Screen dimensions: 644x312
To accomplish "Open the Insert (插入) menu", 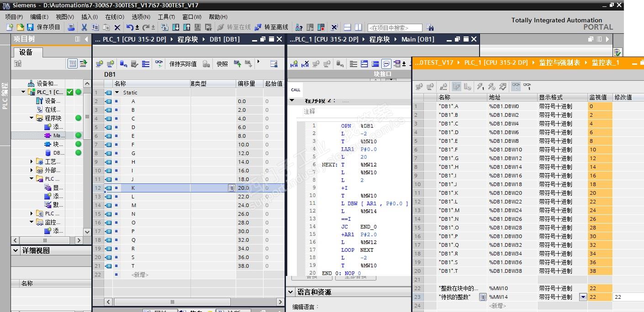I will [90, 17].
